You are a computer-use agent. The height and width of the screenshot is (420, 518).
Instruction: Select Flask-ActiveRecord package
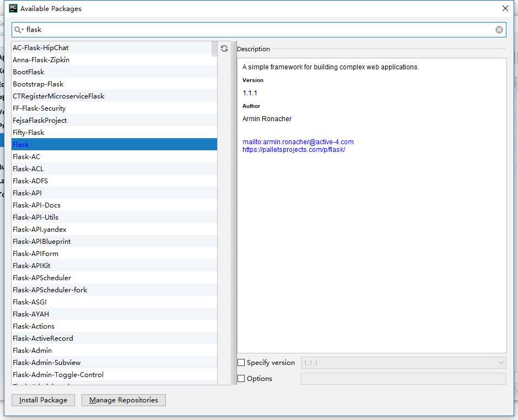pos(114,338)
